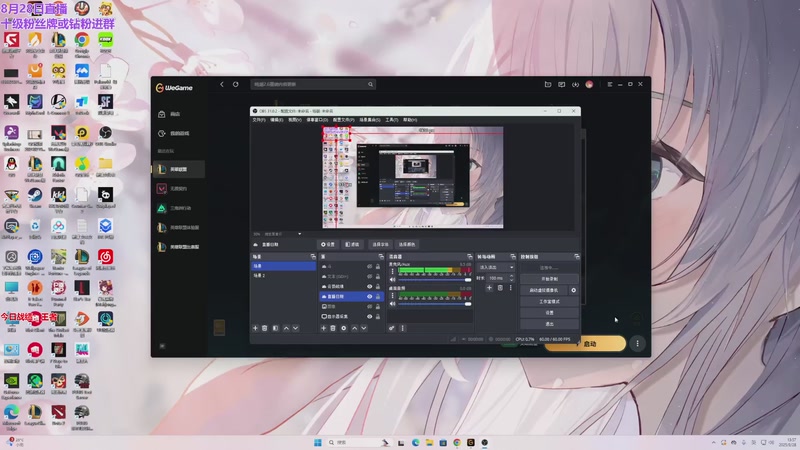Screen dimensions: 800x450
Task: Open the 淡入淡出 transition dropdown
Action: coord(496,267)
